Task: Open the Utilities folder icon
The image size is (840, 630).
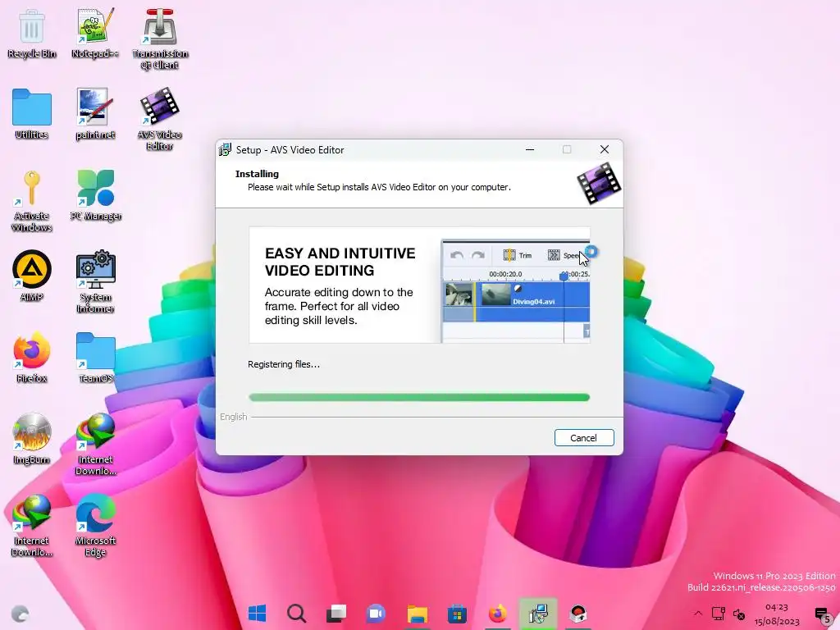Action: [x=32, y=114]
